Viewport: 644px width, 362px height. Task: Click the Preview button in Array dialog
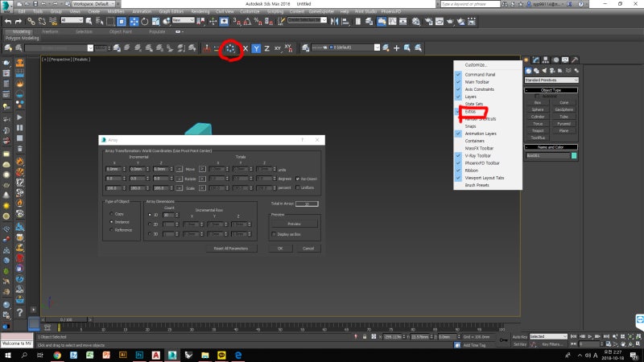click(294, 224)
